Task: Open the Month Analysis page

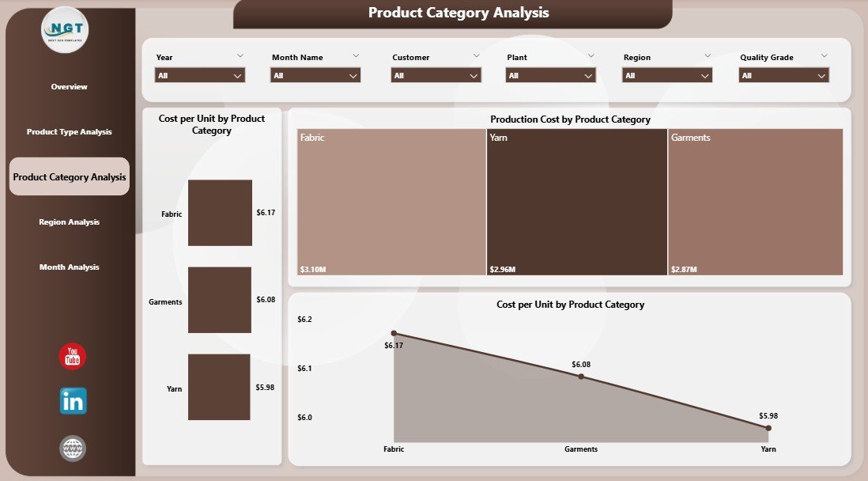Action: point(69,267)
